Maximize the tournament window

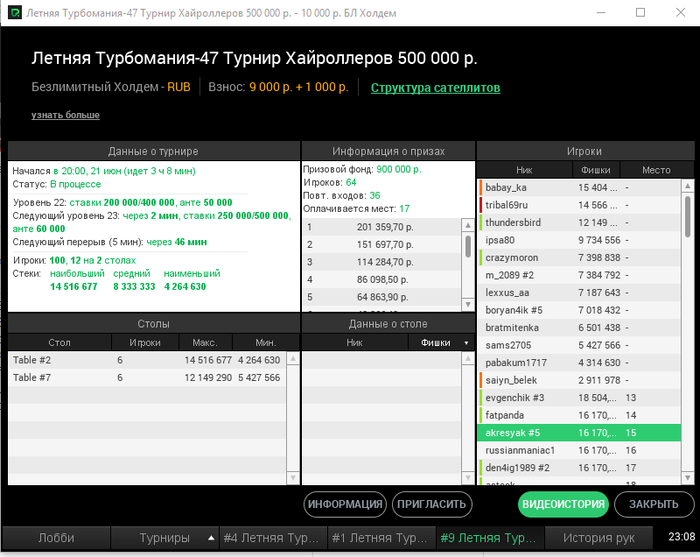point(641,12)
